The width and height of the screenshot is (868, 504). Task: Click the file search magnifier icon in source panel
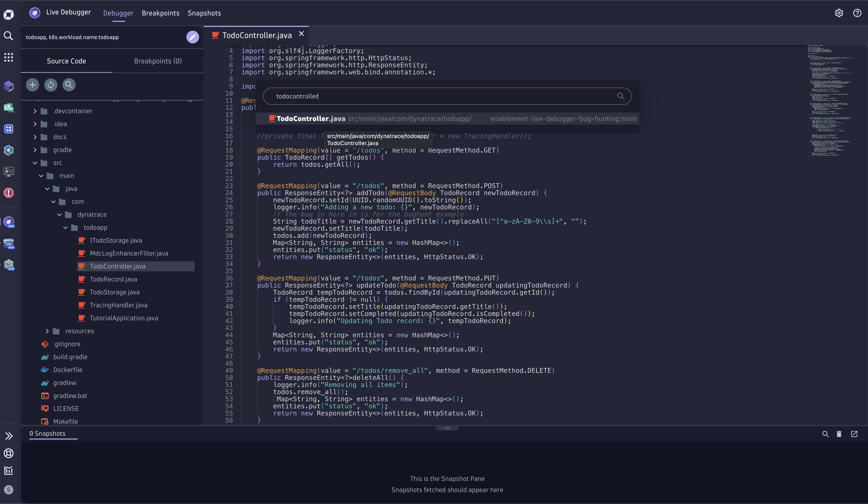click(x=69, y=85)
